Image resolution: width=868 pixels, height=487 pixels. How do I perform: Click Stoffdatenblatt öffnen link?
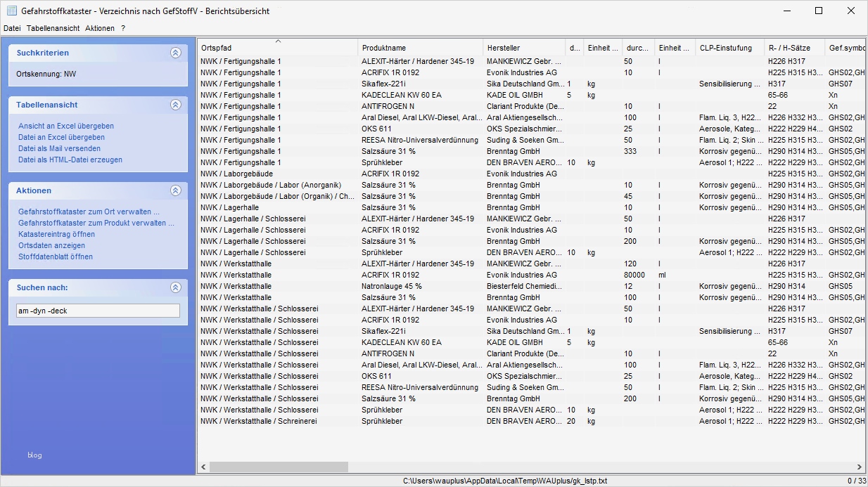click(x=56, y=257)
